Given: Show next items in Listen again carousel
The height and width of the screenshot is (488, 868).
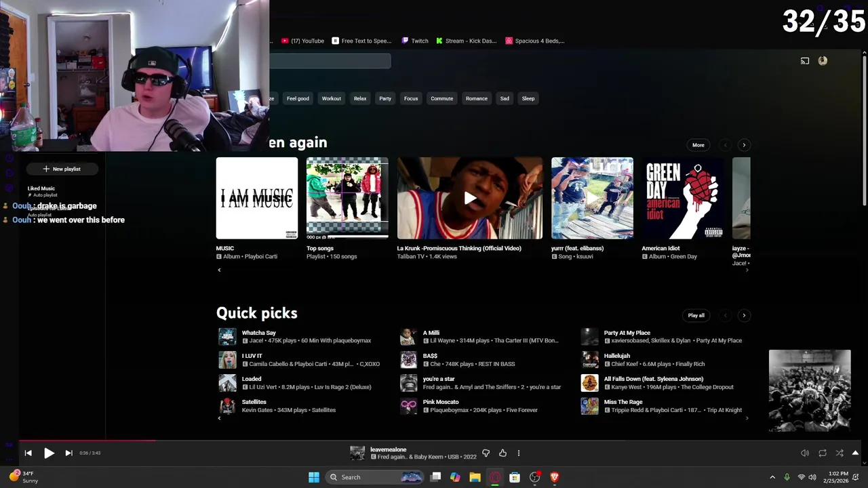Looking at the screenshot, I should tap(744, 145).
